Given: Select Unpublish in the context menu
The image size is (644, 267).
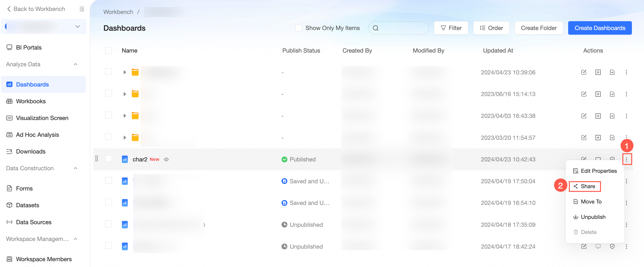Looking at the screenshot, I should pyautogui.click(x=593, y=217).
